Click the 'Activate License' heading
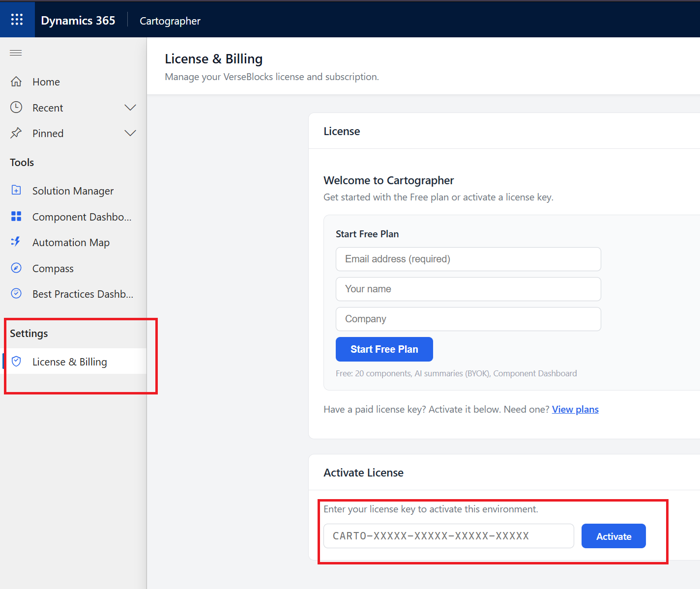This screenshot has height=589, width=700. (364, 473)
